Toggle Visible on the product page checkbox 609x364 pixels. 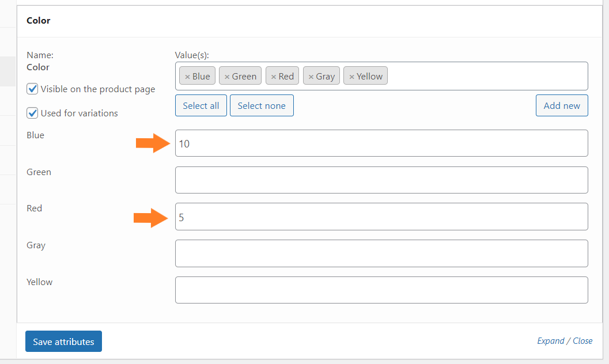pos(32,89)
